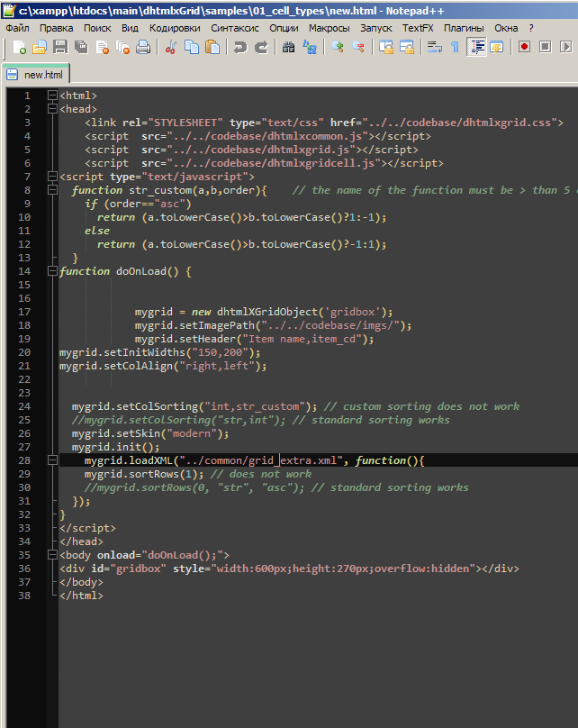The image size is (578, 728).
Task: Toggle synchronize horizontal scrolling
Action: [x=407, y=47]
